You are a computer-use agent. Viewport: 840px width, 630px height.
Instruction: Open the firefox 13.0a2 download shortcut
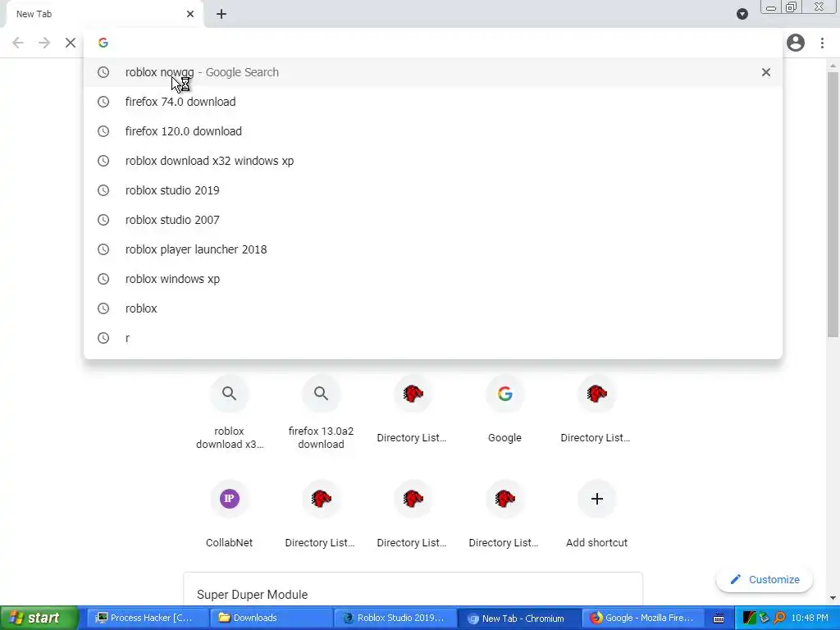click(321, 413)
